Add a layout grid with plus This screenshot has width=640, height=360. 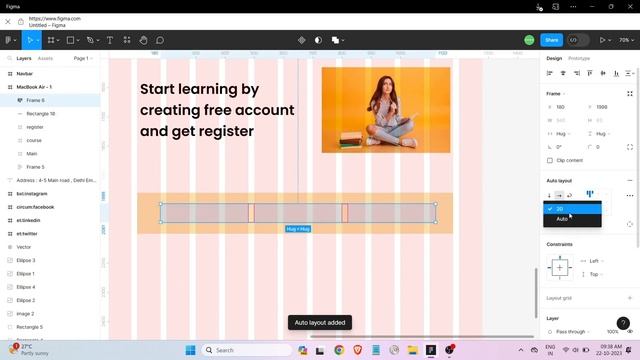(630, 298)
